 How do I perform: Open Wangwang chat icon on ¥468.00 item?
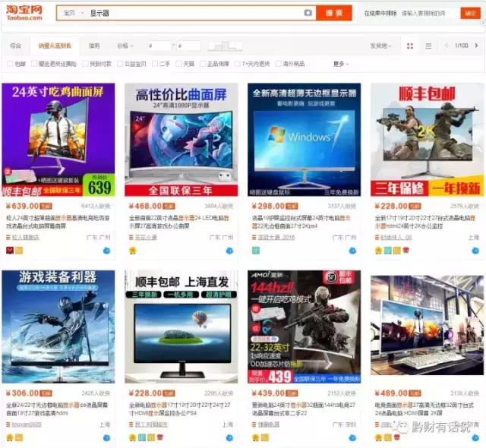pyautogui.click(x=229, y=251)
